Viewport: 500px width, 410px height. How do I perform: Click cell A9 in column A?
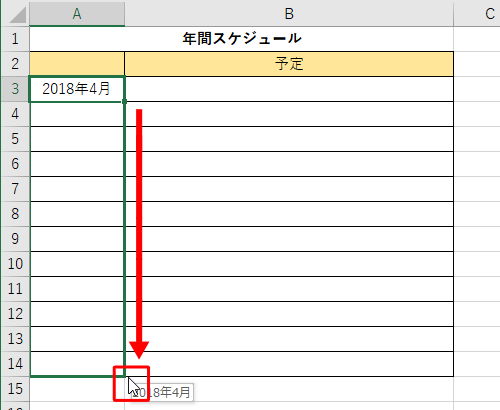77,239
